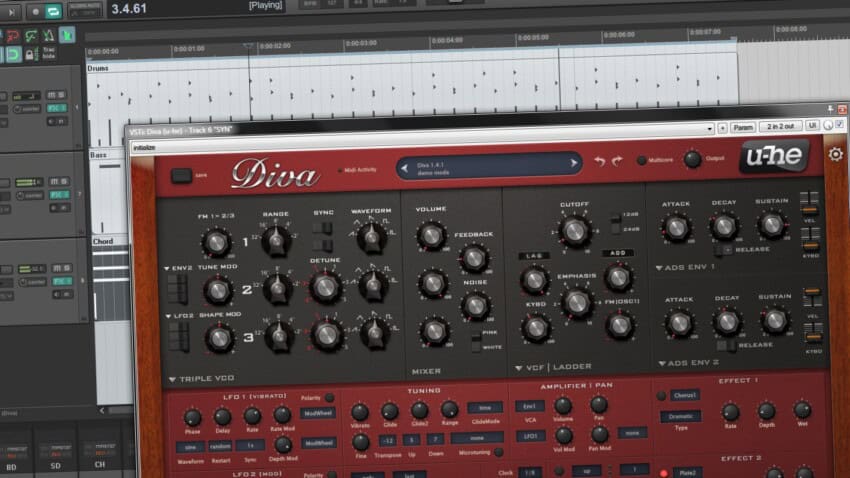Toggle 12dB/24dB filter slope switch

coord(615,223)
